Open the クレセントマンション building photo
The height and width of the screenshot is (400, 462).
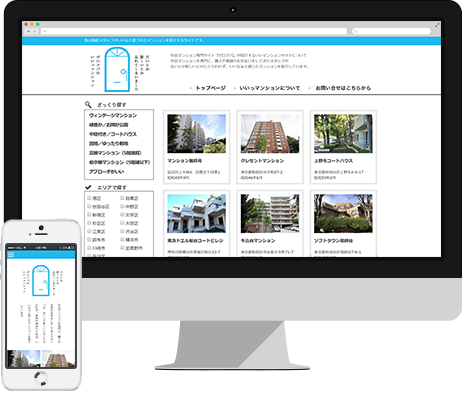(x=270, y=134)
